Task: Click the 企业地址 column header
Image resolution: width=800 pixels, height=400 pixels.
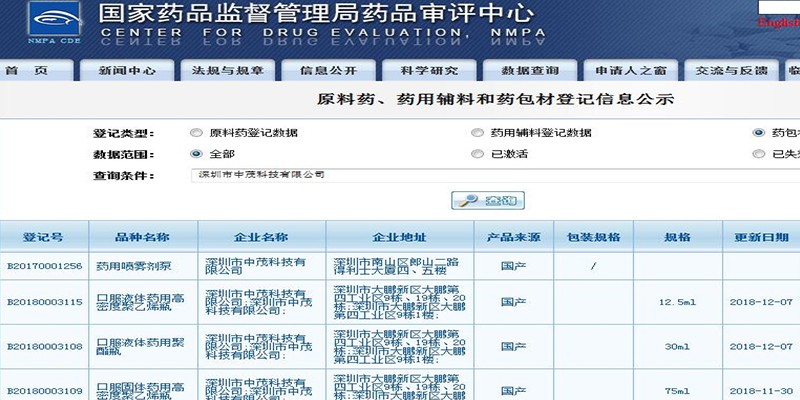Action: click(x=399, y=237)
